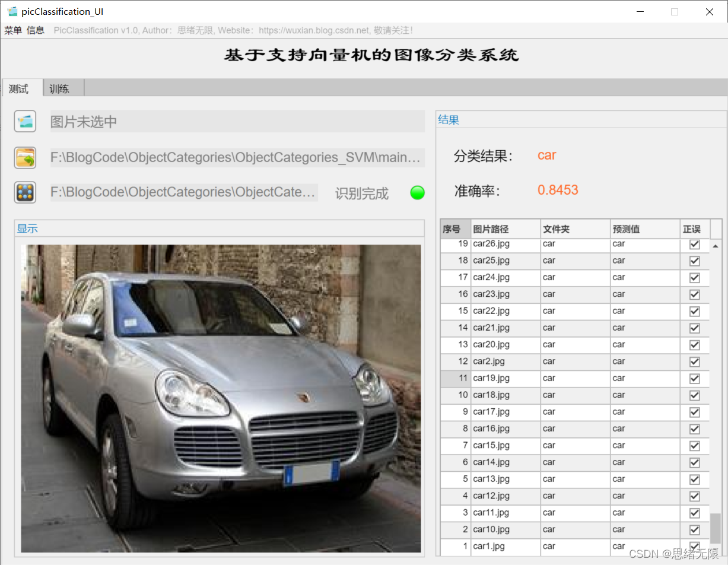
Task: Click the picClassification app icon in title bar
Action: coord(12,11)
